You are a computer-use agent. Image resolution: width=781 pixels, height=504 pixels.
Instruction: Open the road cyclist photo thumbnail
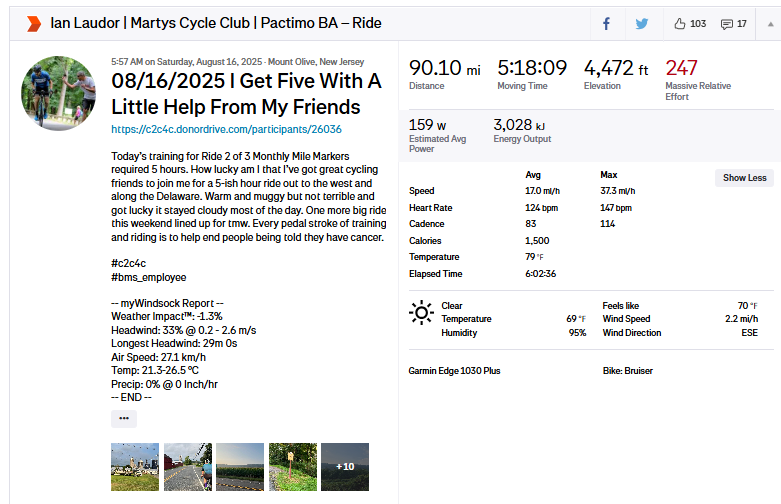coord(187,467)
